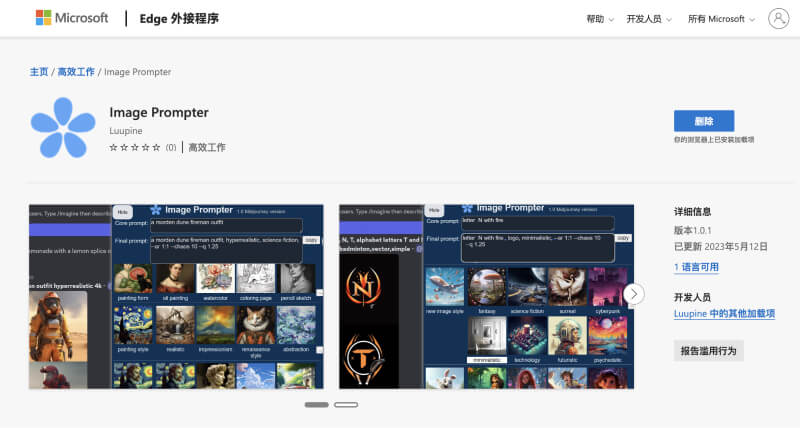Expand the 开发人员 dropdown menu
This screenshot has width=800, height=428.
[648, 19]
